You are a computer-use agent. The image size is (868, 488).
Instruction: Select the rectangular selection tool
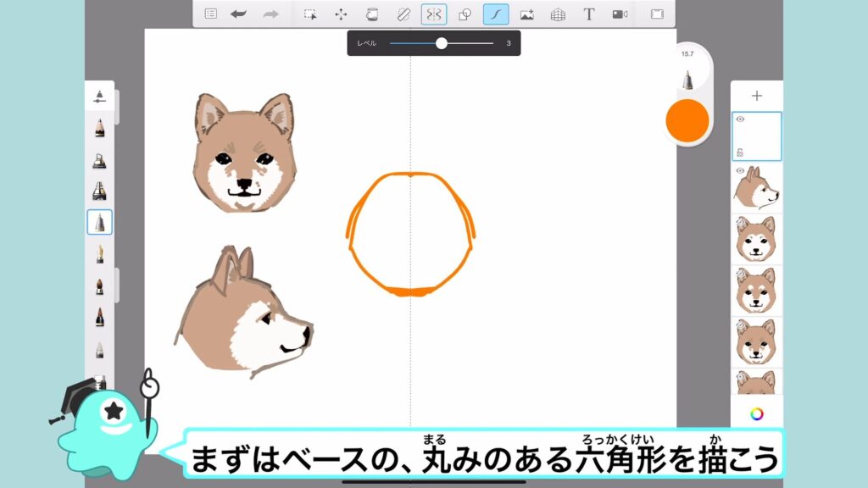tap(310, 14)
